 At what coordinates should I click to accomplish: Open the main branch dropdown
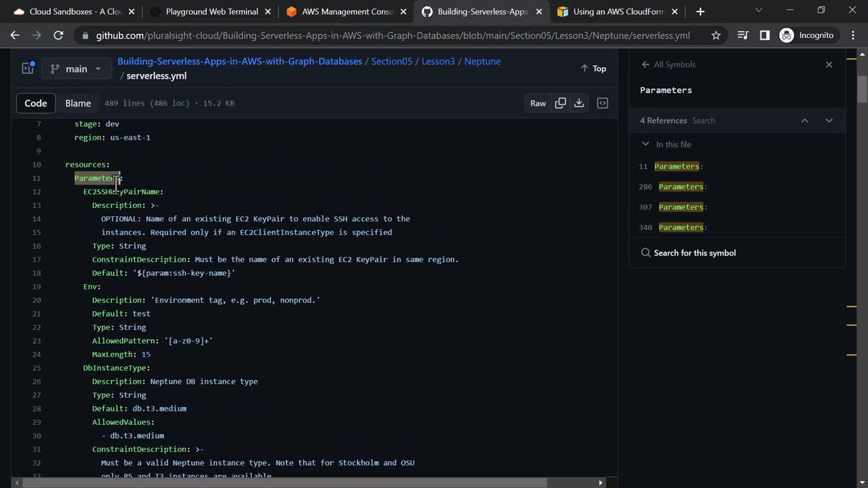[x=76, y=68]
